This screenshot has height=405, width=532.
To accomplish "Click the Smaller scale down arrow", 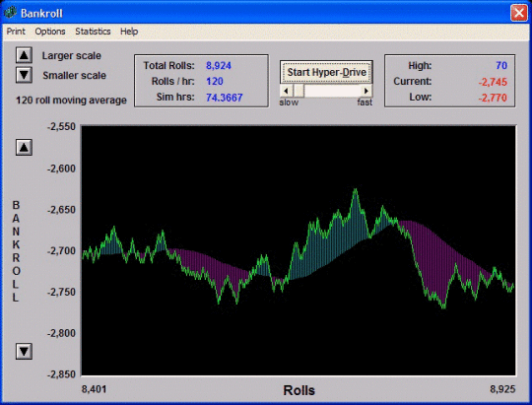I will tap(24, 75).
